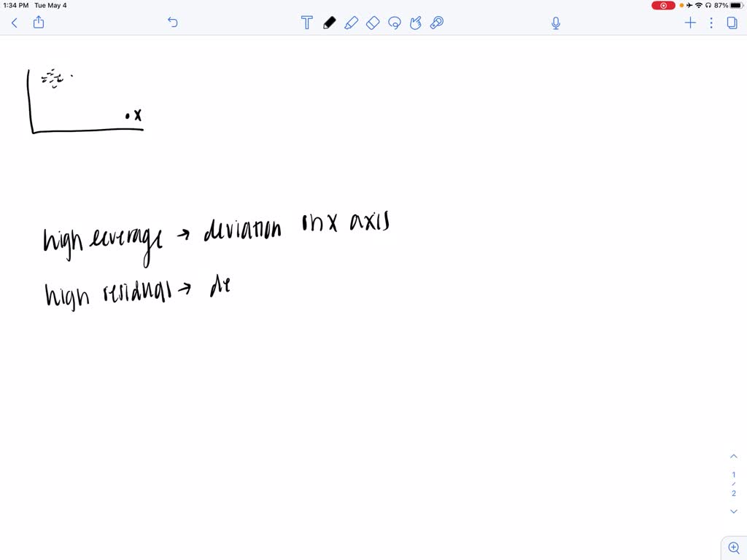Screen dimensions: 747x560
Task: Select the Pen tool
Action: (x=329, y=23)
